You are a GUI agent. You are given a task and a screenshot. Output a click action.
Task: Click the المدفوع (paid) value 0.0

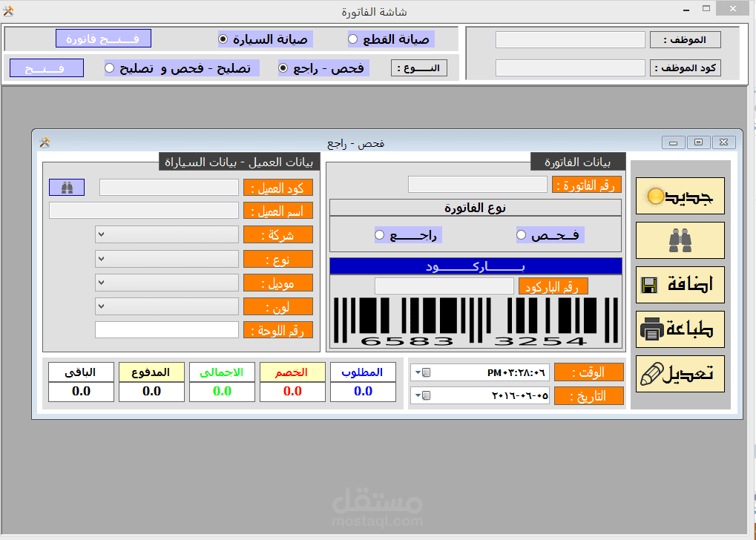point(151,392)
